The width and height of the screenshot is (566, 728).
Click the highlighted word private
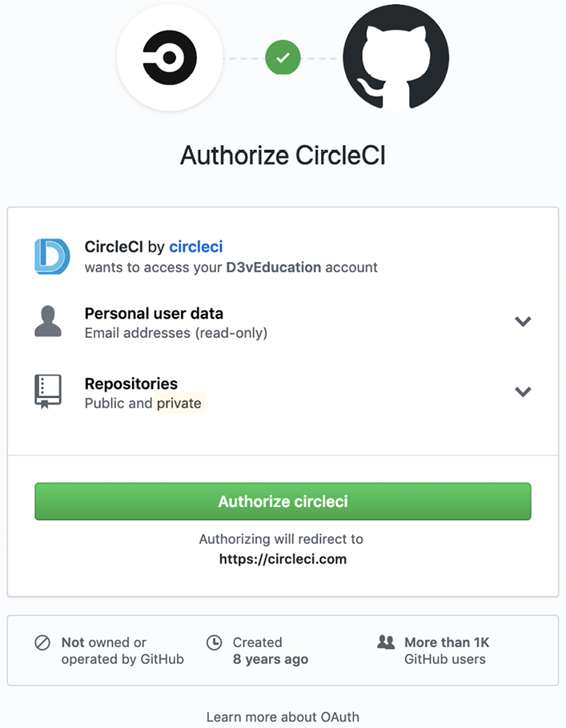tap(179, 404)
